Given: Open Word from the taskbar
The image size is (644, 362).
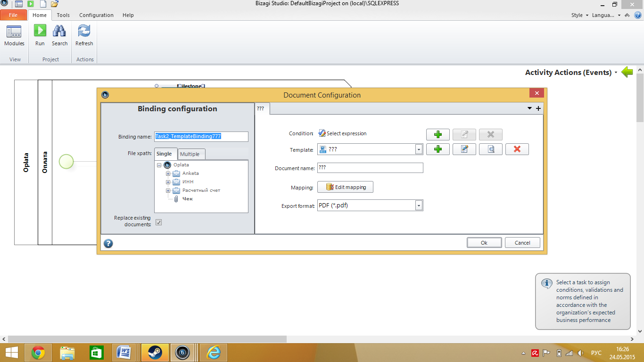Looking at the screenshot, I should [x=125, y=353].
